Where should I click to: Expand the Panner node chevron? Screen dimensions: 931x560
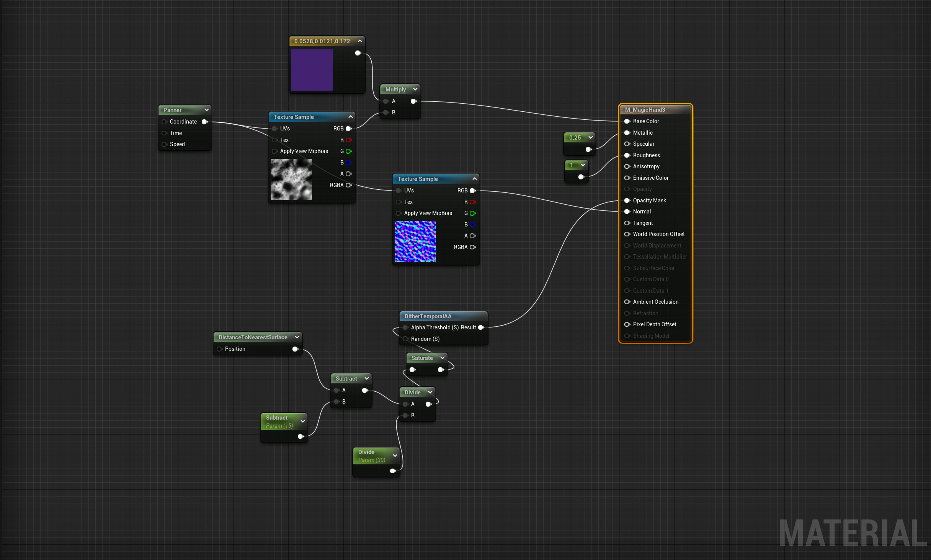[207, 110]
